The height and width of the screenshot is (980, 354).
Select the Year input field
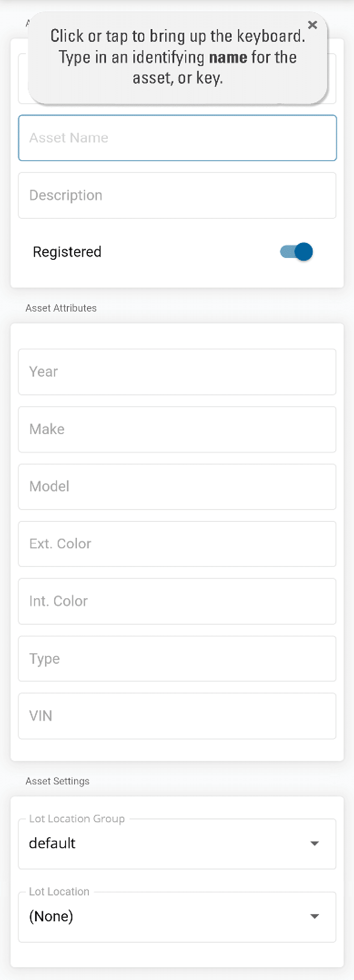point(177,372)
